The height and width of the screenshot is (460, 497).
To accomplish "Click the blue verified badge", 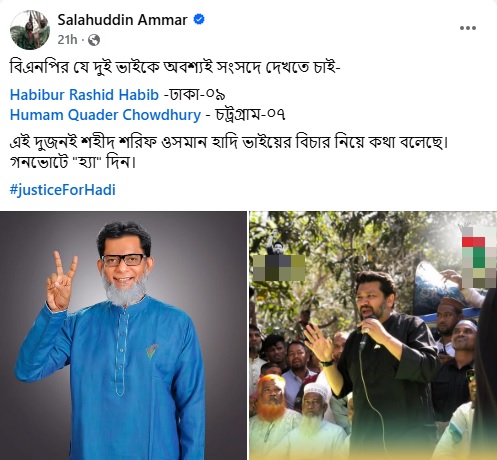I will (x=199, y=20).
